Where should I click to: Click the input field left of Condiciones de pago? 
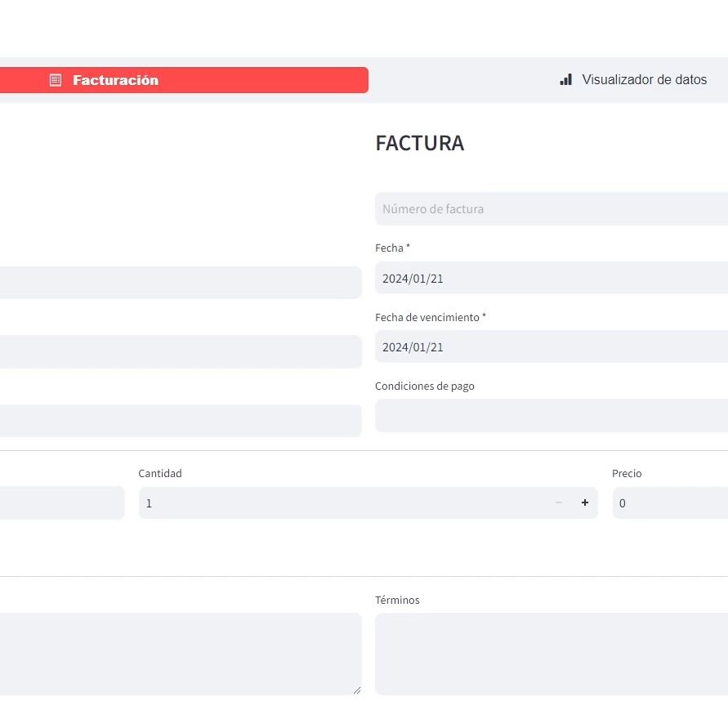point(181,421)
